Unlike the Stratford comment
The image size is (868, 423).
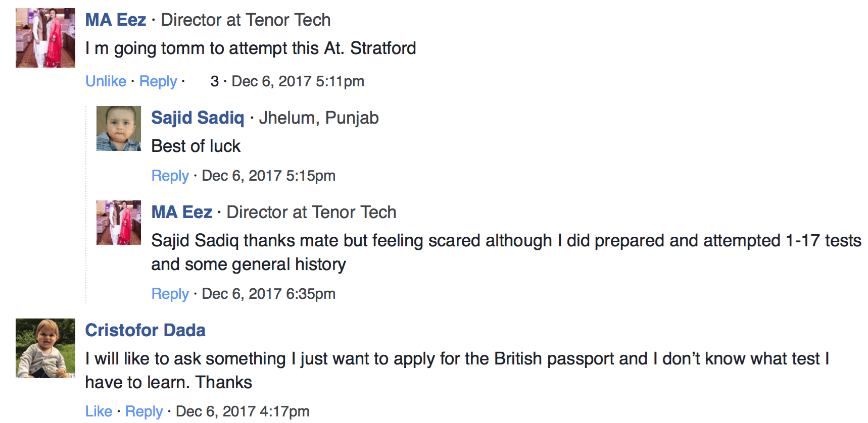click(x=106, y=81)
